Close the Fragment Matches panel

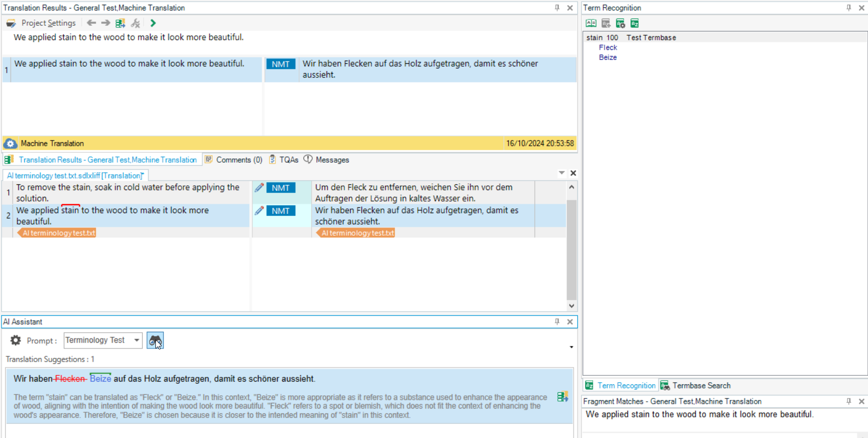tap(861, 401)
